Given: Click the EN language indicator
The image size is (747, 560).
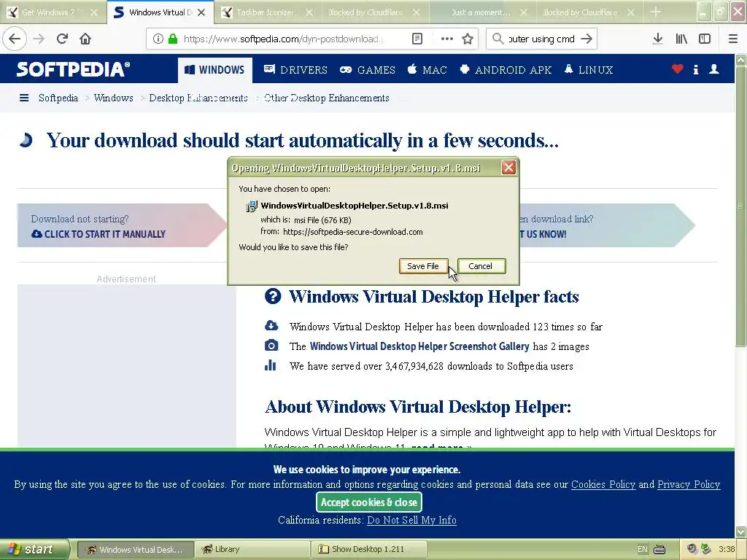Looking at the screenshot, I should point(643,550).
